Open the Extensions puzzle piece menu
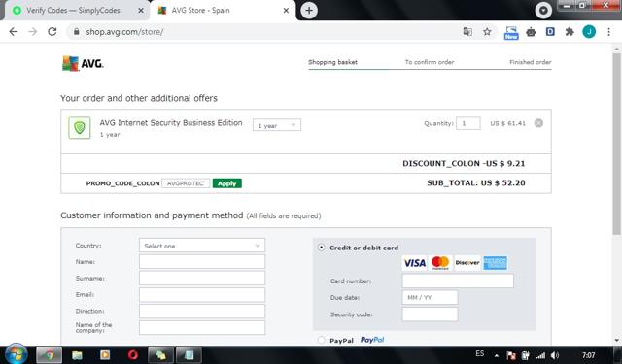Image resolution: width=622 pixels, height=364 pixels. coord(570,32)
